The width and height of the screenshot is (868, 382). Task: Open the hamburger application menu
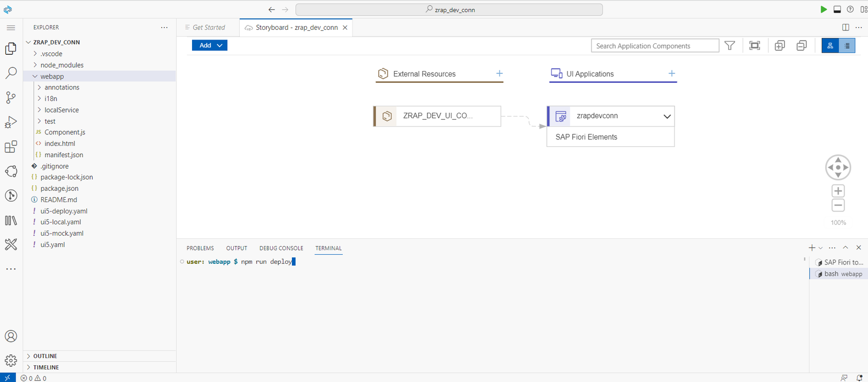[x=11, y=28]
